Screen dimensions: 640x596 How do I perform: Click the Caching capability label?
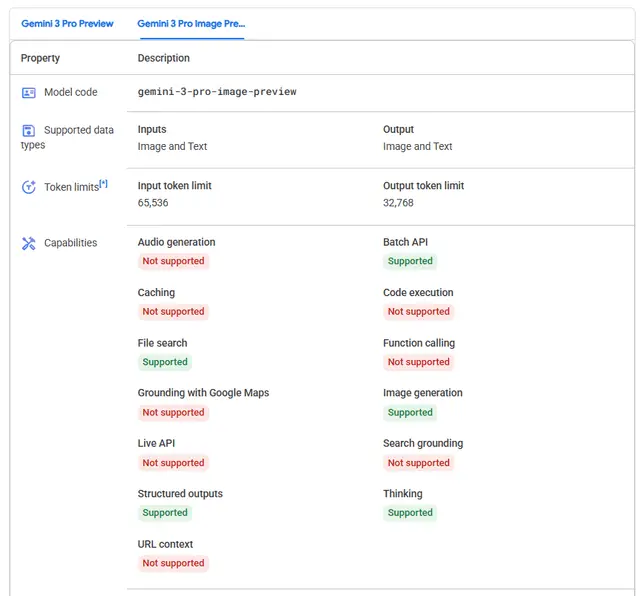click(x=156, y=293)
